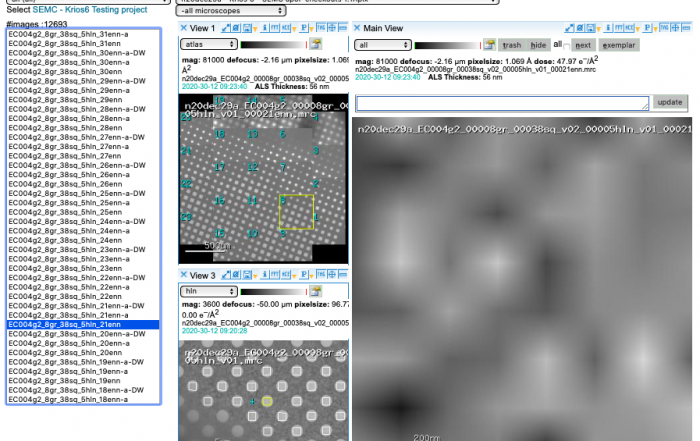
Task: Click the View 3 FFT icon
Action: click(x=275, y=275)
